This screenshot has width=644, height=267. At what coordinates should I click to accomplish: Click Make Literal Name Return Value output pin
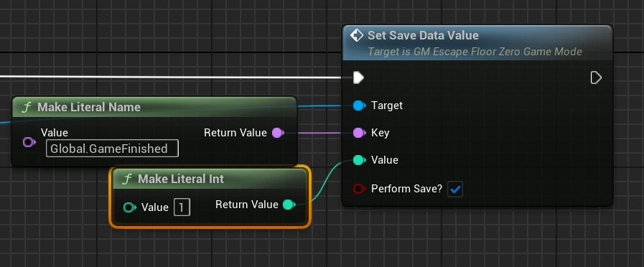click(278, 133)
